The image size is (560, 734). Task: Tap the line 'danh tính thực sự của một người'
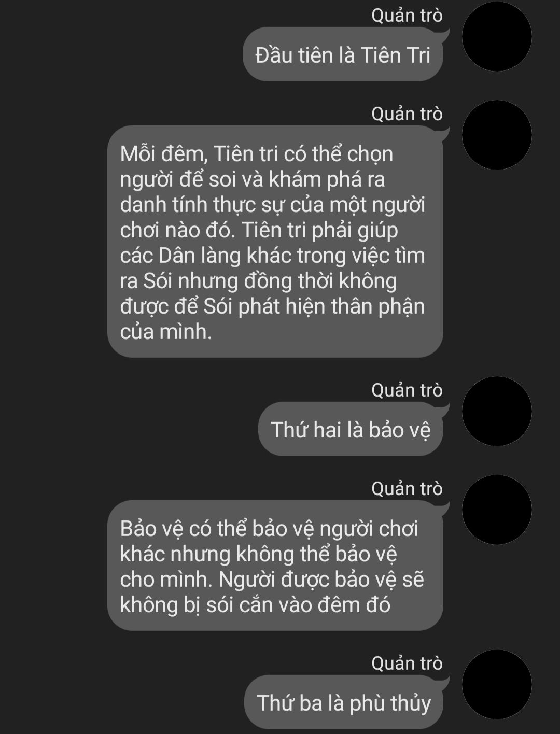pos(272,205)
